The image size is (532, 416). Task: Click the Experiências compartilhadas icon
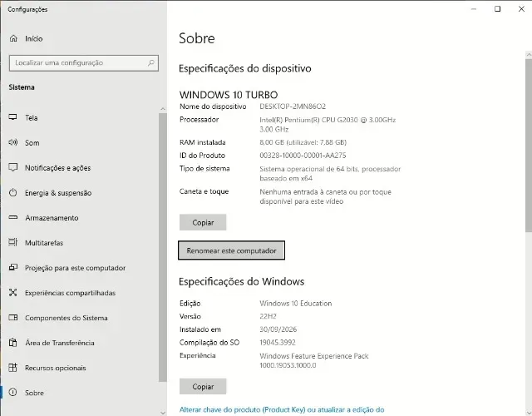13,292
